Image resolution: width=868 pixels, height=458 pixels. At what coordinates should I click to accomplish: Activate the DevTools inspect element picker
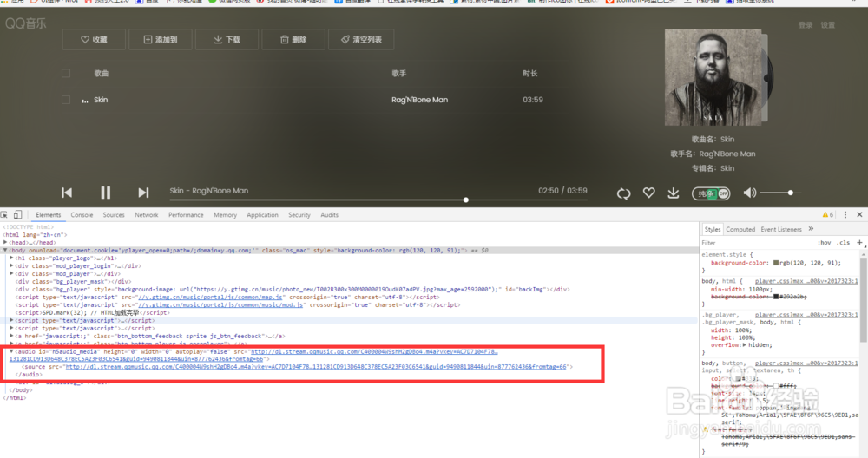[x=4, y=214]
